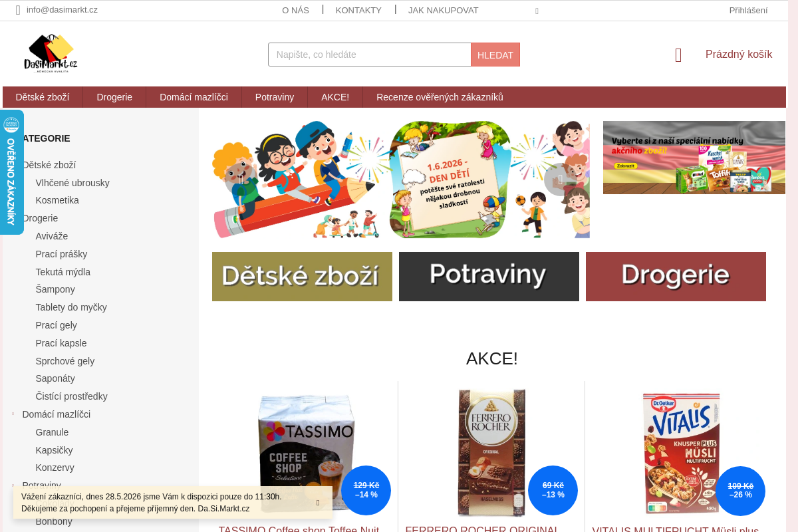
Task: Open the Domácí mazlíčci menu item
Action: click(194, 97)
